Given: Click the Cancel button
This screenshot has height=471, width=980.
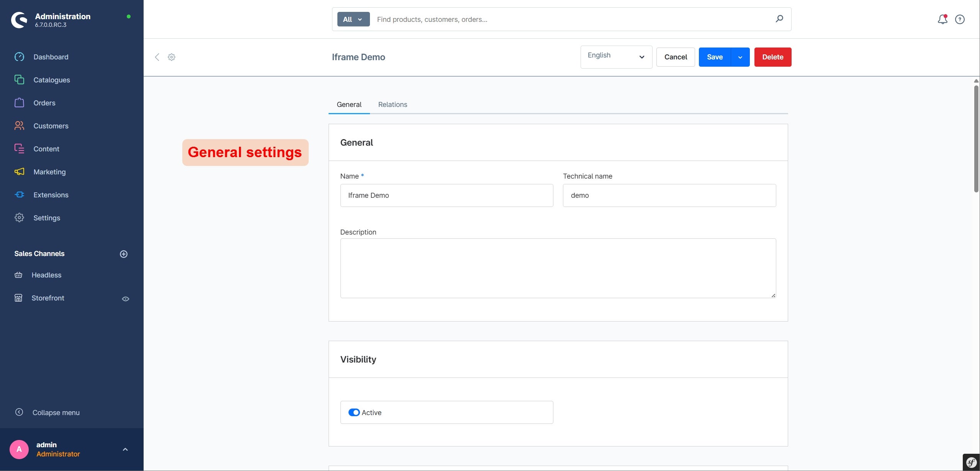Looking at the screenshot, I should coord(676,57).
